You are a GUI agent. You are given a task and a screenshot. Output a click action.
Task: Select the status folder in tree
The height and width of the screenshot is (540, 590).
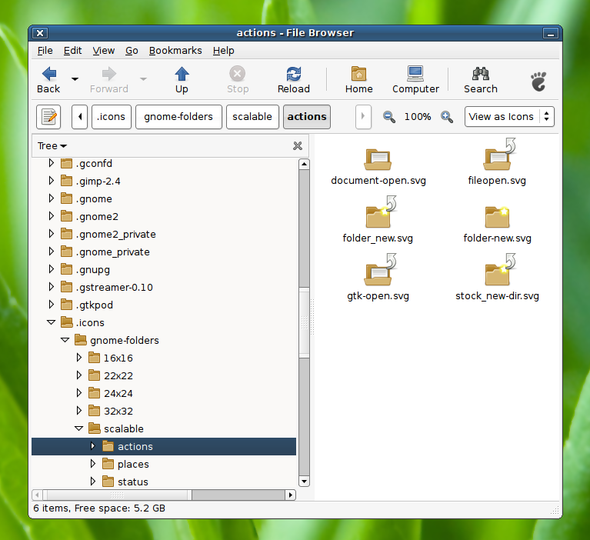[x=132, y=482]
